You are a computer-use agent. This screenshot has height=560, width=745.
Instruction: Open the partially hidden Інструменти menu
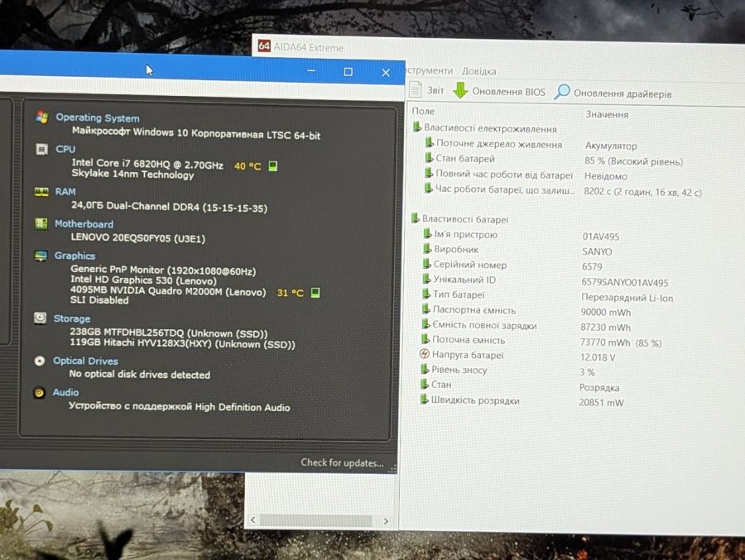[430, 70]
